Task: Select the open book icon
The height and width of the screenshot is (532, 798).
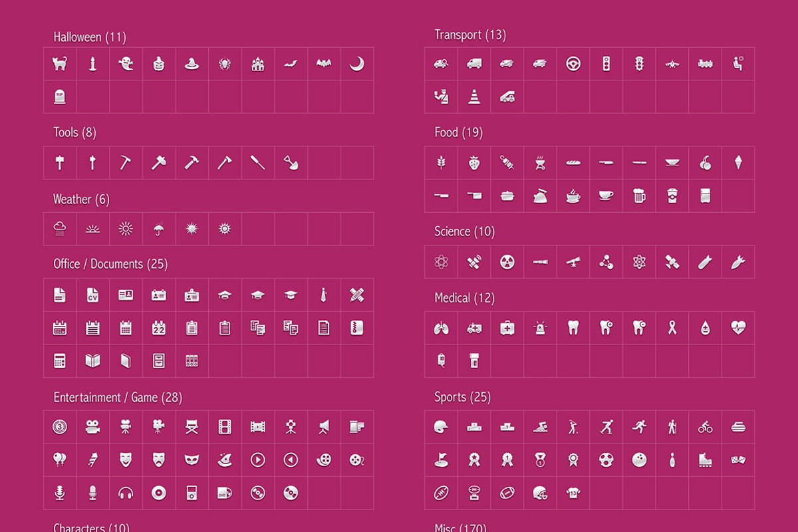Action: pyautogui.click(x=92, y=360)
